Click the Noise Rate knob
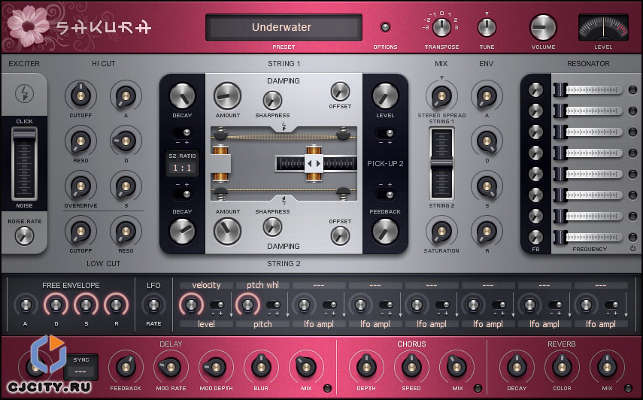This screenshot has width=643, height=400. click(x=24, y=235)
